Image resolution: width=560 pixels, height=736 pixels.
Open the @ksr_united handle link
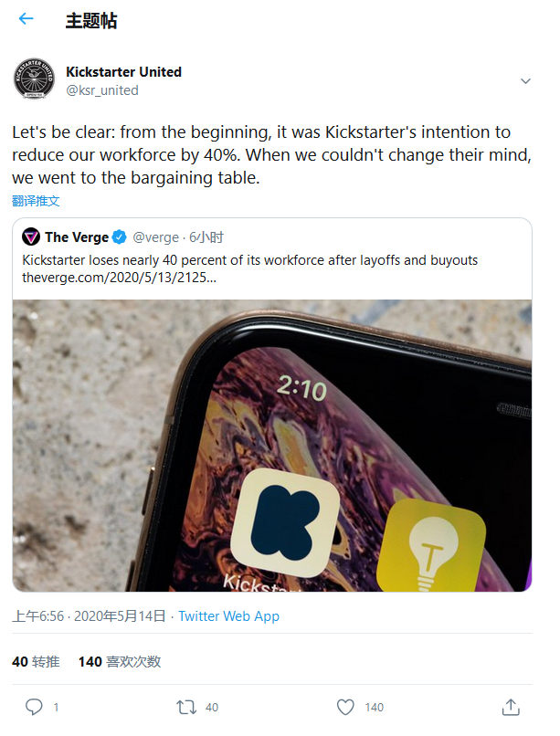[102, 89]
